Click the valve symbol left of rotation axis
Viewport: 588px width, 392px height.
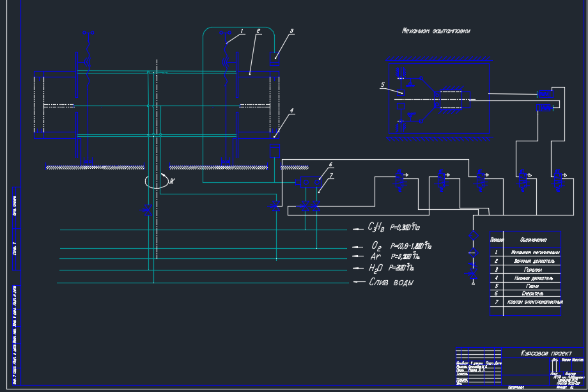[146, 210]
